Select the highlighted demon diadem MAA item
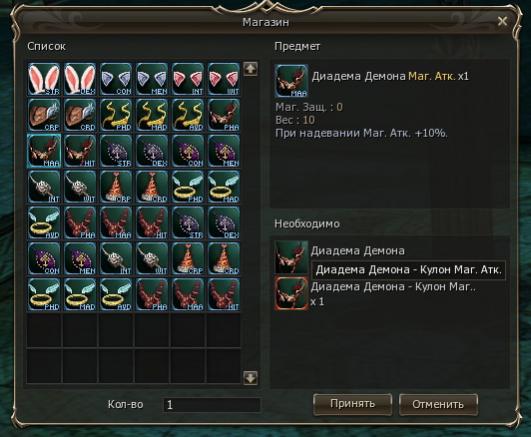 click(x=44, y=151)
